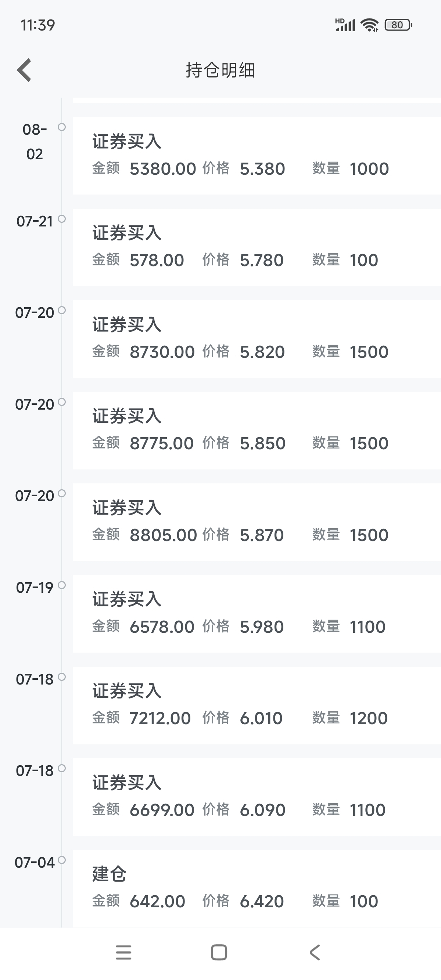Select the 7212.00 buy record
The height and width of the screenshot is (980, 441).
pyautogui.click(x=257, y=706)
